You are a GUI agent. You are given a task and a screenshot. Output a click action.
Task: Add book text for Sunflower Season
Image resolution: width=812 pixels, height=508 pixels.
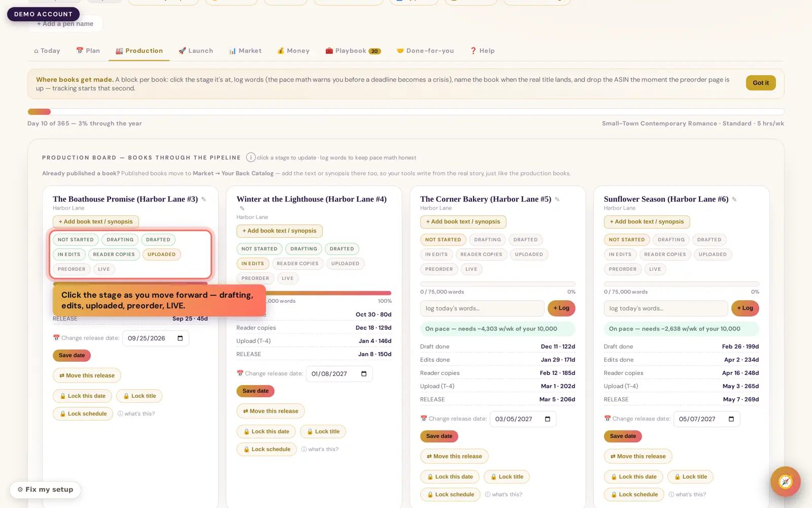(x=647, y=222)
